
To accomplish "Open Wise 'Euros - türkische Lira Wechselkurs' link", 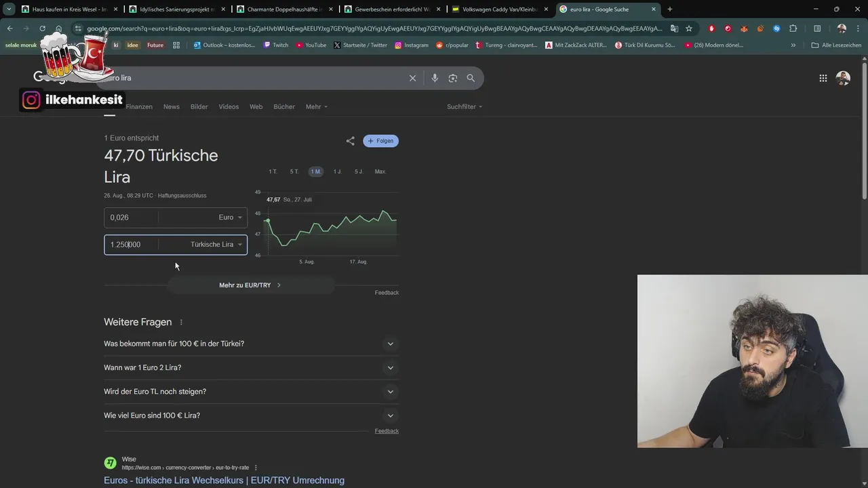I will (224, 481).
